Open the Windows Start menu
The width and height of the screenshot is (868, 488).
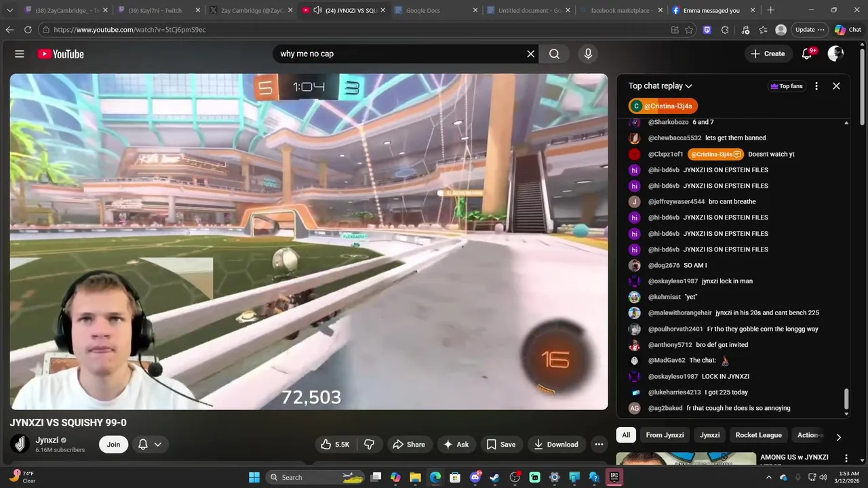coord(254,477)
